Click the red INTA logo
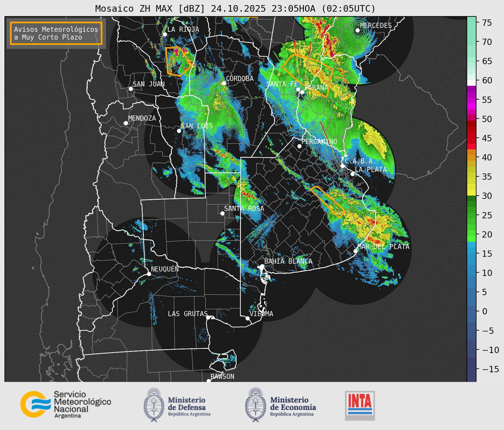Viewport: 504px width, 430px height. [x=360, y=406]
